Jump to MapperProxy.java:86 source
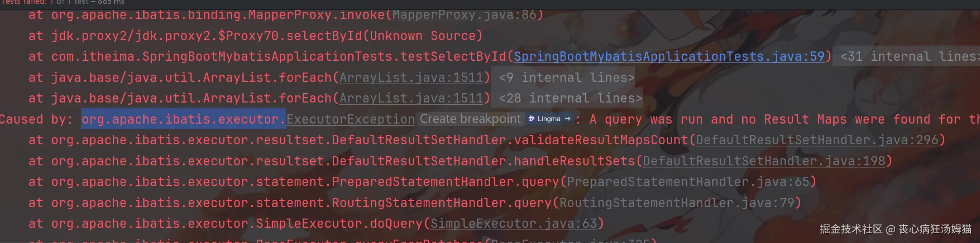The image size is (980, 243). coord(464,15)
